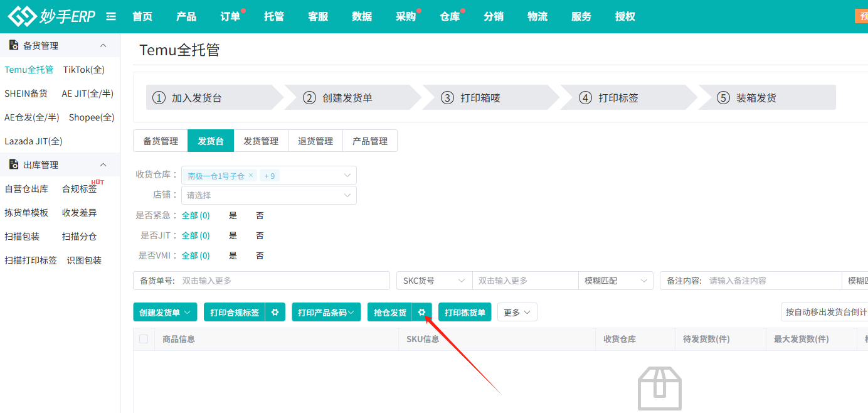Select 全部 (0) for 是否紧急
This screenshot has height=413, width=868.
click(196, 215)
